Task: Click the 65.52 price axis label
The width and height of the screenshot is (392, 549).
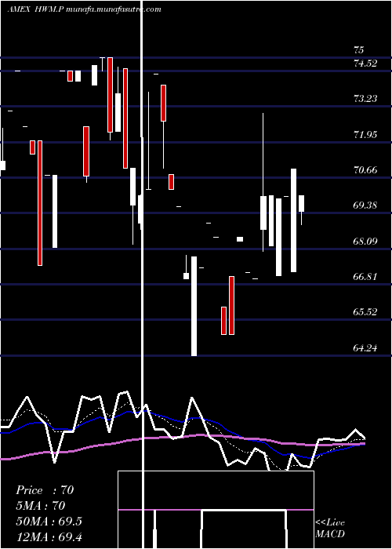Action: [365, 312]
